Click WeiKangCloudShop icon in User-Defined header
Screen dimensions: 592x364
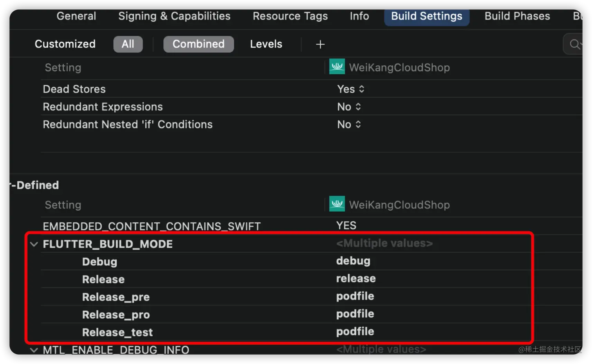[x=337, y=204]
